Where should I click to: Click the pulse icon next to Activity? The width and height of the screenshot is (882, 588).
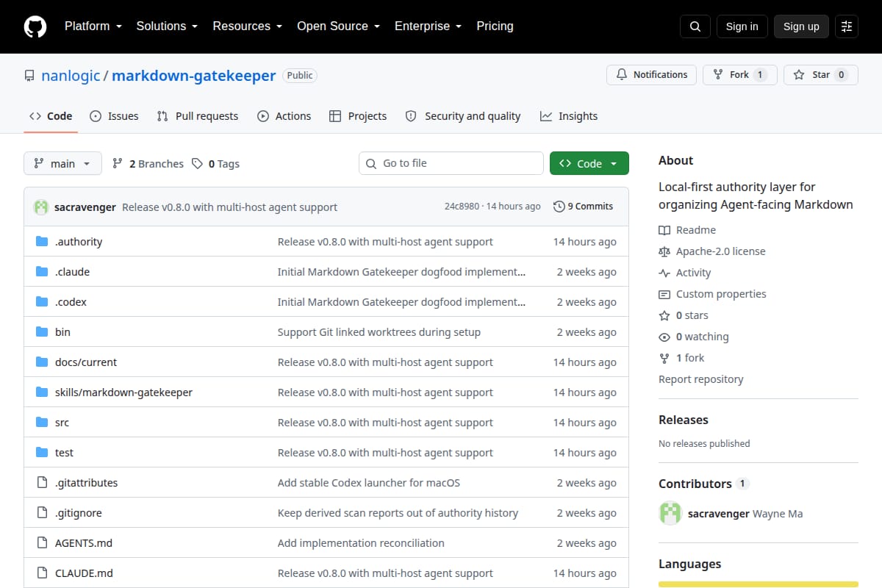(x=664, y=273)
